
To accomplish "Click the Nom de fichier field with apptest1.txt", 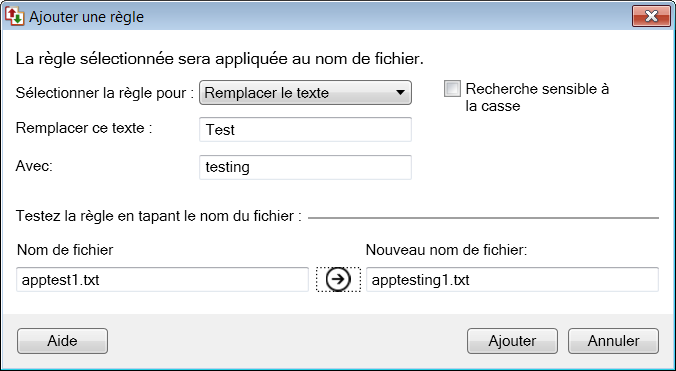I will click(x=162, y=280).
